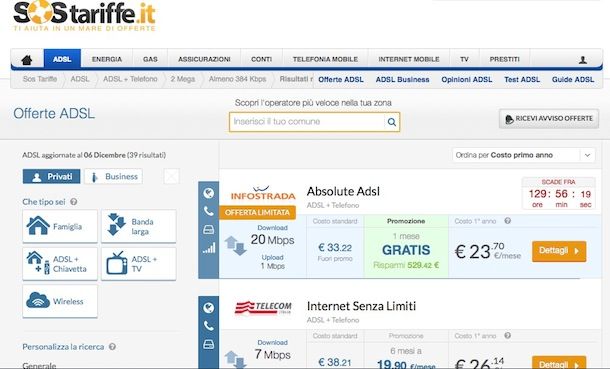Open the ENERGIA menu tab

click(x=107, y=59)
